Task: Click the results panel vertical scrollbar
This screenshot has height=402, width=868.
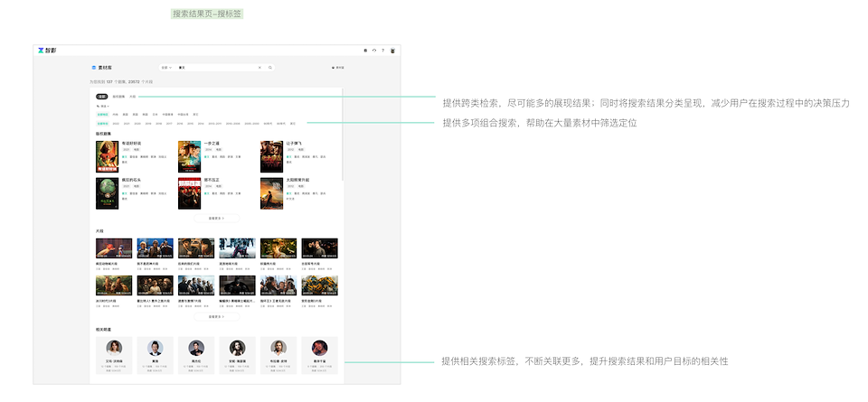Action: click(343, 134)
